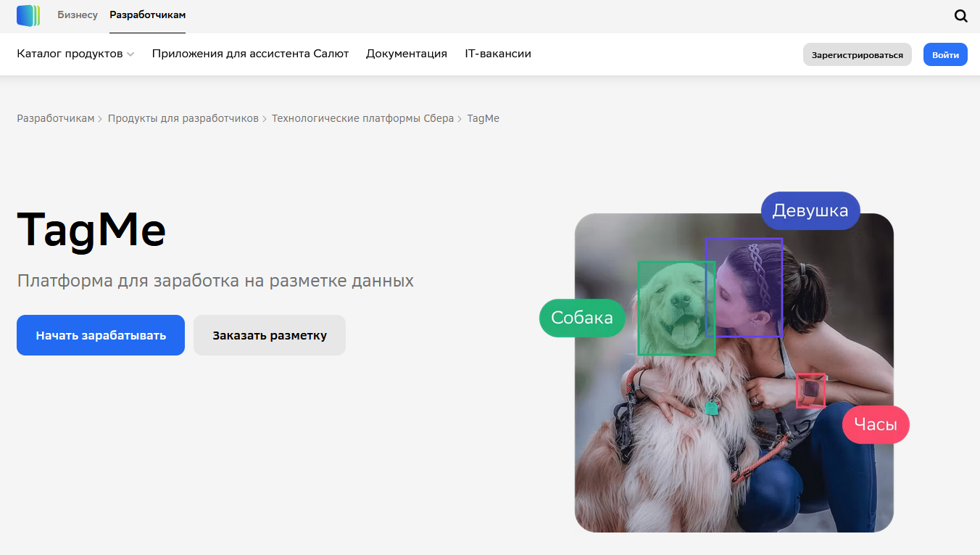This screenshot has height=555, width=980.
Task: Click the Войти button
Action: pyautogui.click(x=944, y=54)
